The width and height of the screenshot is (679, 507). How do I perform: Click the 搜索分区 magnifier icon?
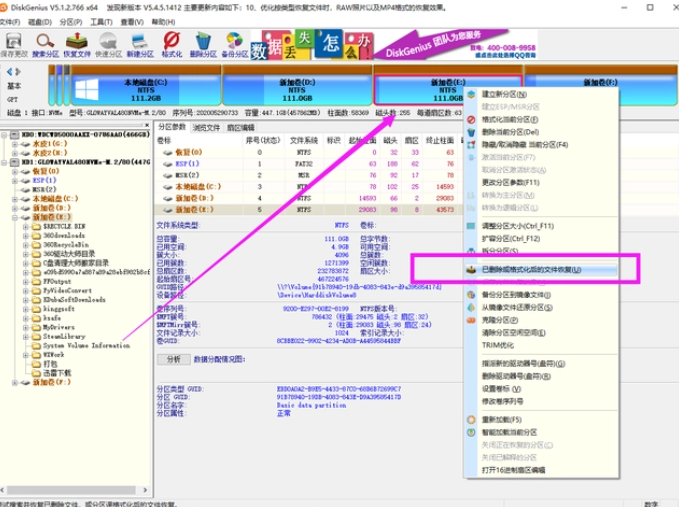(x=46, y=45)
